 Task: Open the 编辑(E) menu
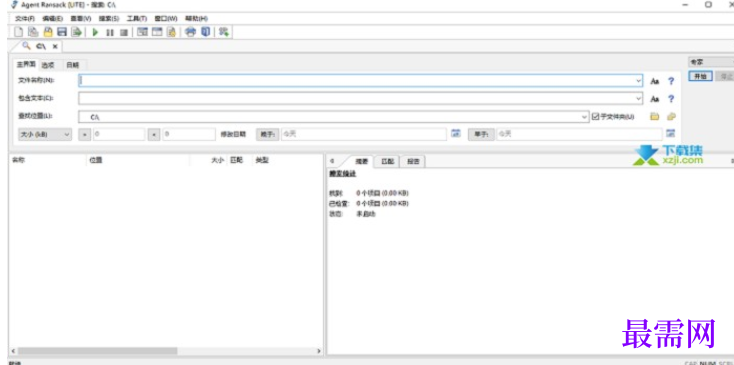click(52, 19)
